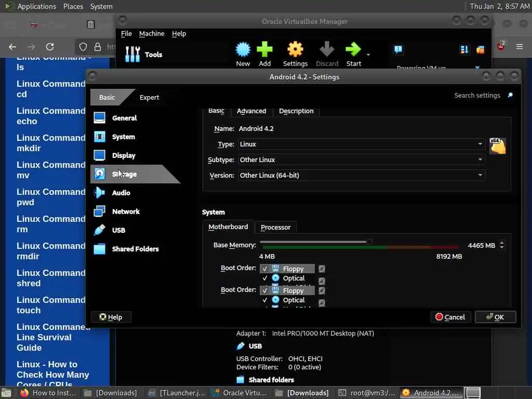Click the clock in top panel
The image size is (532, 399).
click(x=500, y=6)
